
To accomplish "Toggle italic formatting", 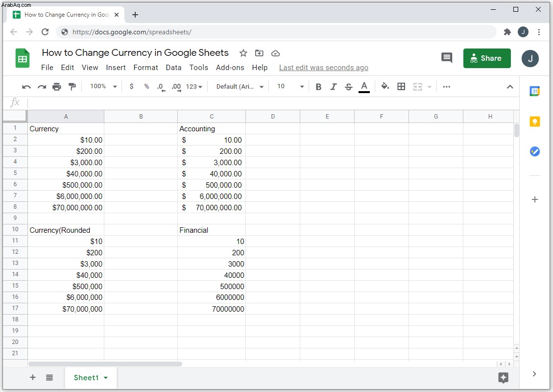I will (x=333, y=87).
